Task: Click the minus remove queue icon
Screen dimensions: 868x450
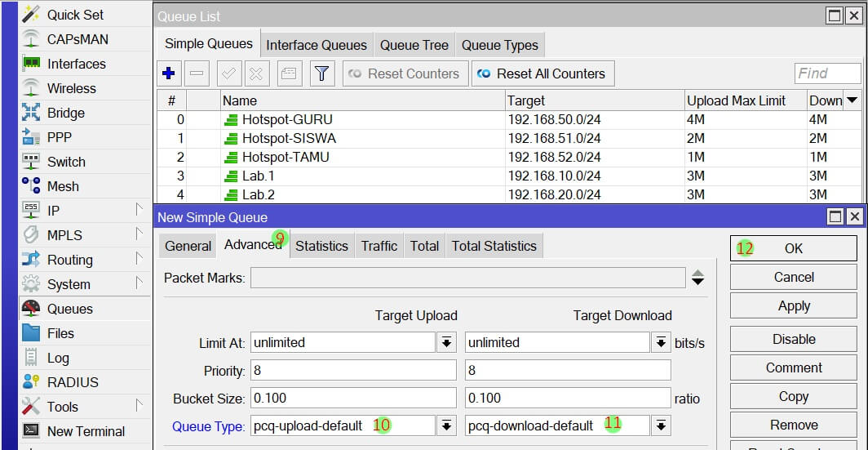Action: (197, 74)
